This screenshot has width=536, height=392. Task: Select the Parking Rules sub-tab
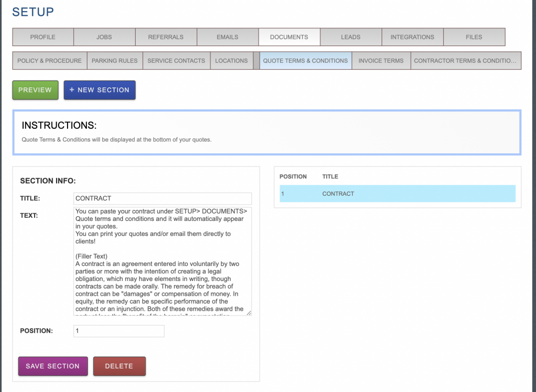coord(115,61)
